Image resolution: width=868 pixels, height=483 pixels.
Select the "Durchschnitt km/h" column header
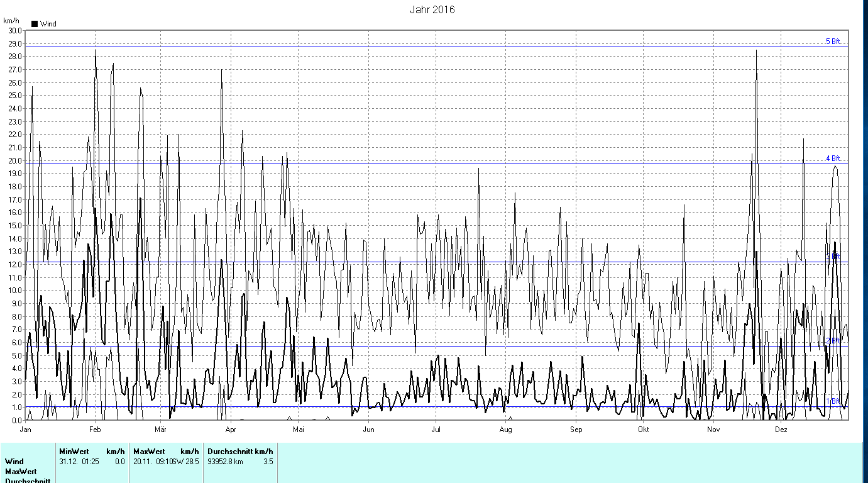[241, 452]
